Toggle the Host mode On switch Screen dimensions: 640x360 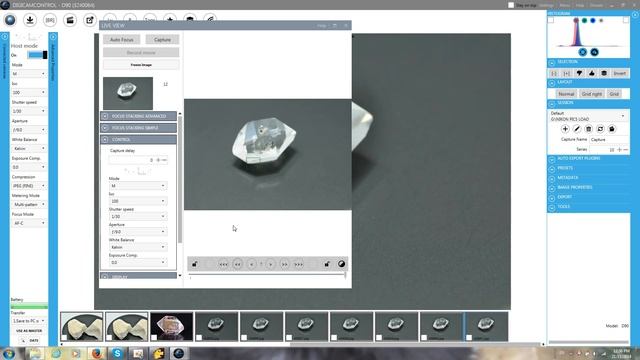[x=37, y=55]
